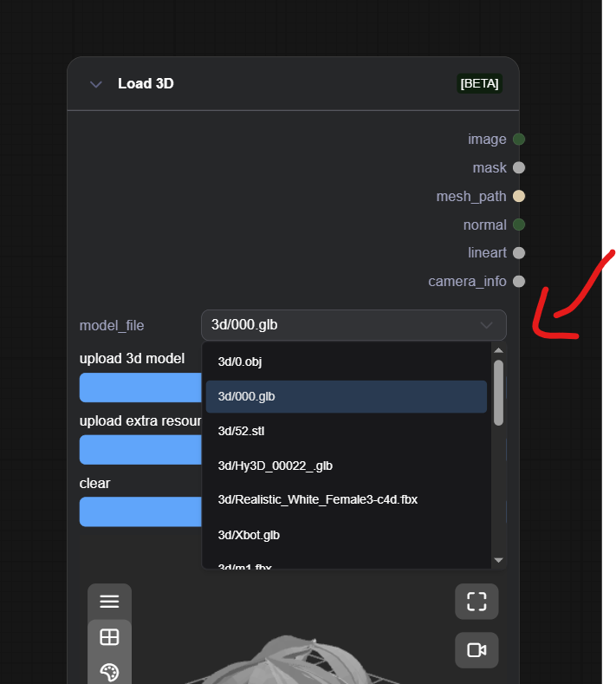This screenshot has width=616, height=684.
Task: Click the model list scrollbar thumb
Action: pos(498,392)
